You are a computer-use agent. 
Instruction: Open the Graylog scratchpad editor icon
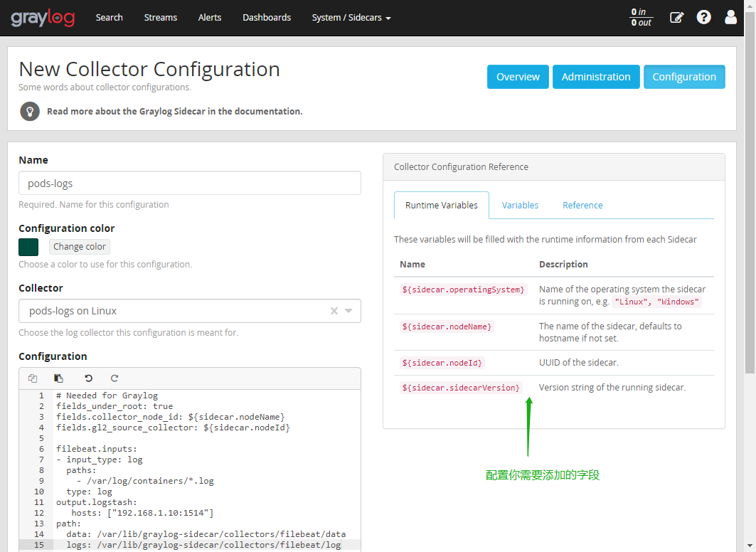pyautogui.click(x=676, y=16)
